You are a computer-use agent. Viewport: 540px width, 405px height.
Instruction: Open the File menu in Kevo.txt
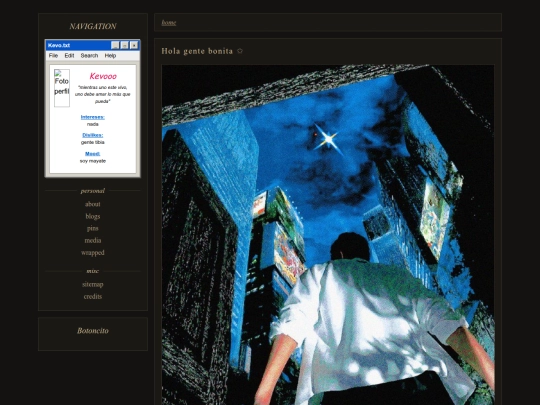[53, 55]
